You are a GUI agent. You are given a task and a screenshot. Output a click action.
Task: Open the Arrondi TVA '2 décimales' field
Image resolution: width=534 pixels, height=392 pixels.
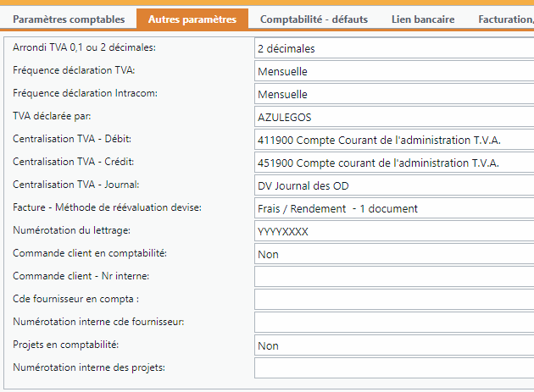(x=394, y=48)
